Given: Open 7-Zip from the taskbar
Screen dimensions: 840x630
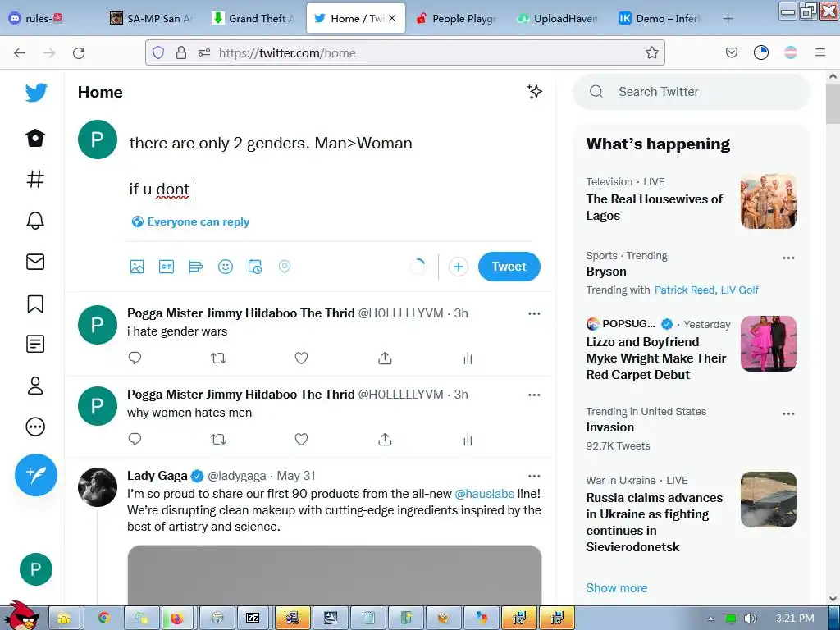Looking at the screenshot, I should click(x=253, y=619).
